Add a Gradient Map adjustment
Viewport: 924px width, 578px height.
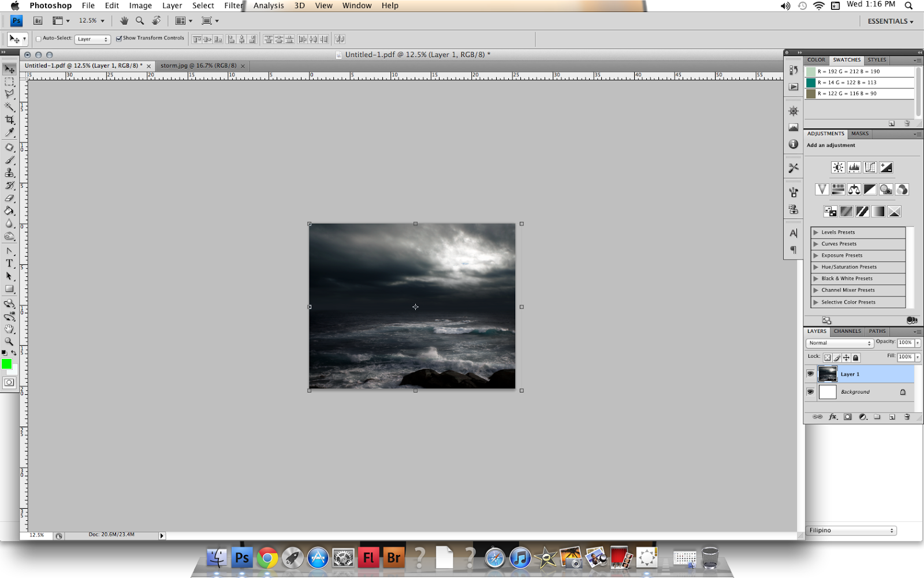coord(878,212)
